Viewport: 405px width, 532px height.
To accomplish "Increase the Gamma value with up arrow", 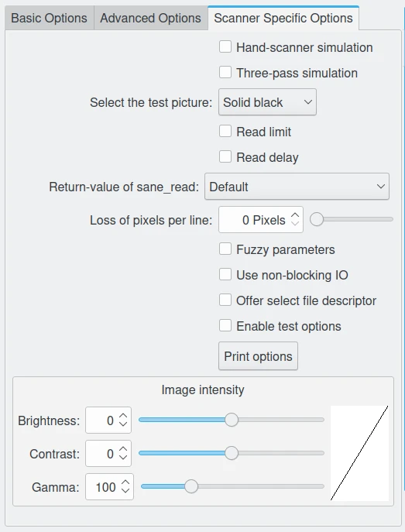I will pyautogui.click(x=125, y=482).
